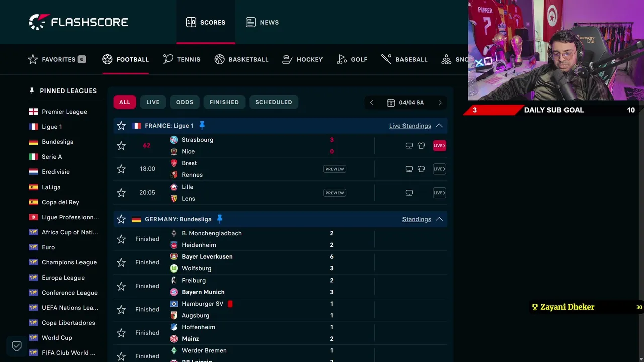
Task: Filter matches by LIVE
Action: coord(153,102)
